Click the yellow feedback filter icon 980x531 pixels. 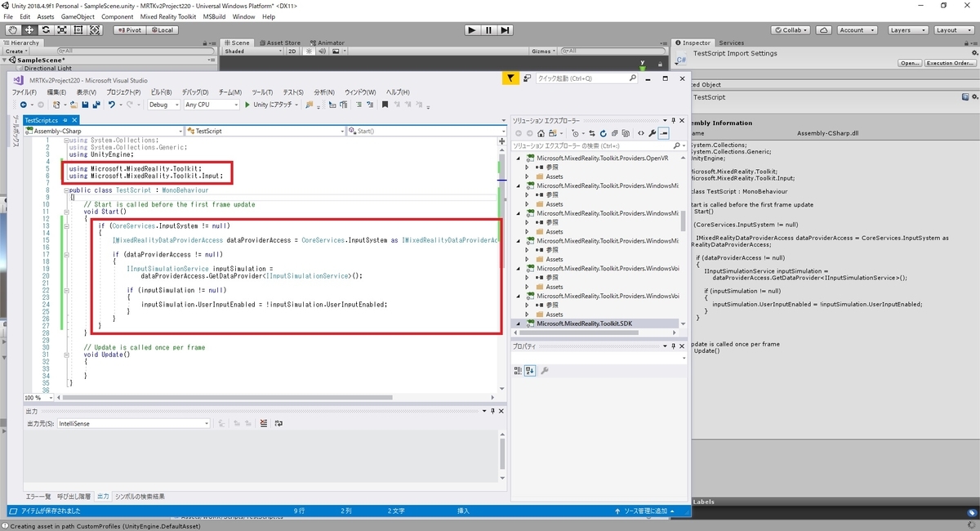coord(510,78)
